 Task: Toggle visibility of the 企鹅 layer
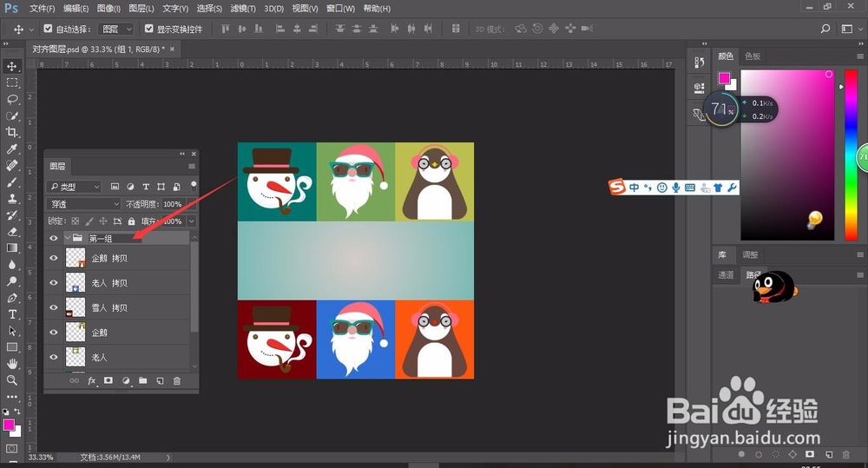click(54, 333)
